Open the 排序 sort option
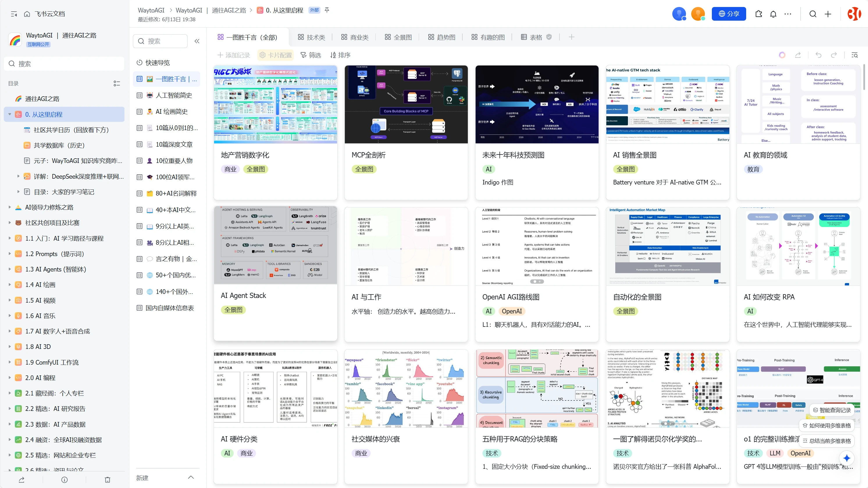Screen dimensions: 868x488 tap(340, 55)
